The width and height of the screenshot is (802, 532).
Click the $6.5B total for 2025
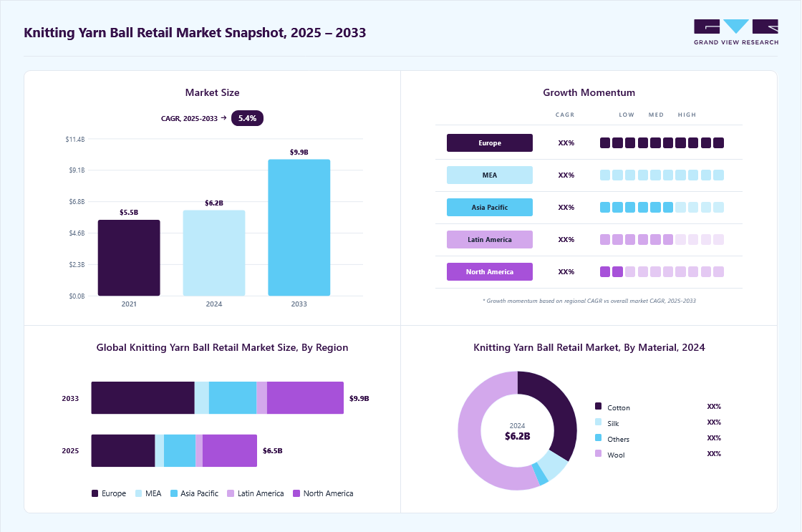pos(273,450)
